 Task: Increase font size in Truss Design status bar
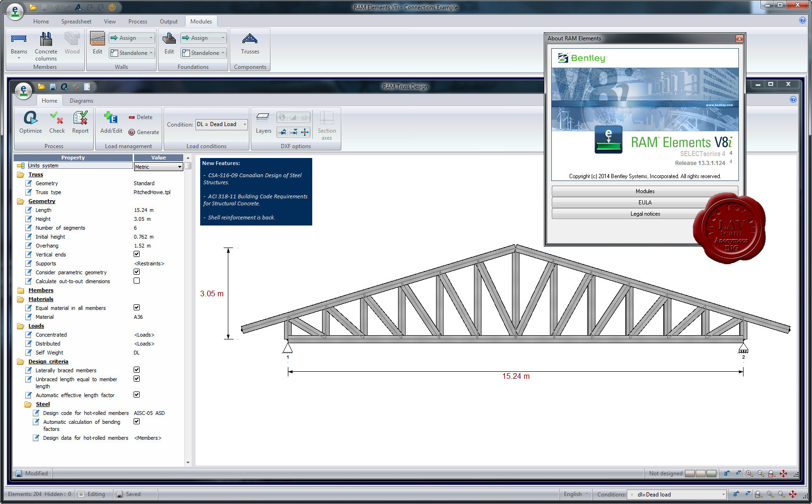point(727,474)
